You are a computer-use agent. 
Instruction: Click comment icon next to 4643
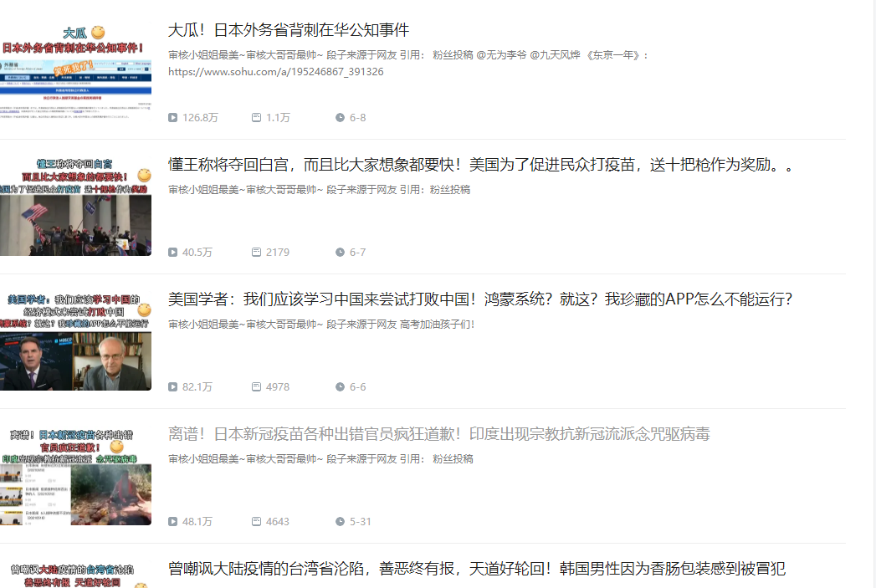256,521
